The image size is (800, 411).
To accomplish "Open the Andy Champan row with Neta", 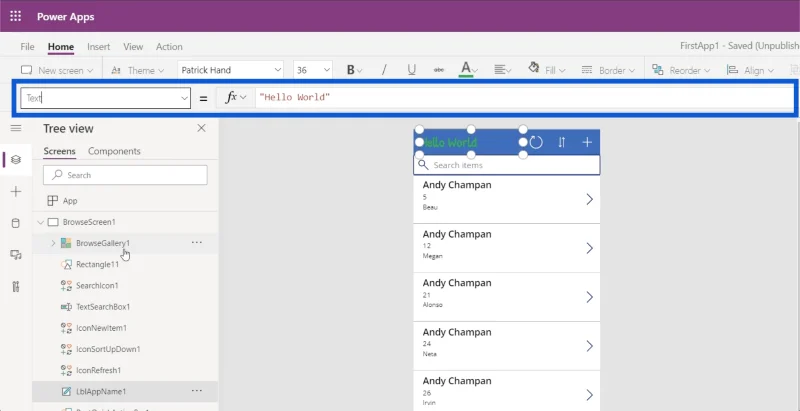I will tap(507, 346).
